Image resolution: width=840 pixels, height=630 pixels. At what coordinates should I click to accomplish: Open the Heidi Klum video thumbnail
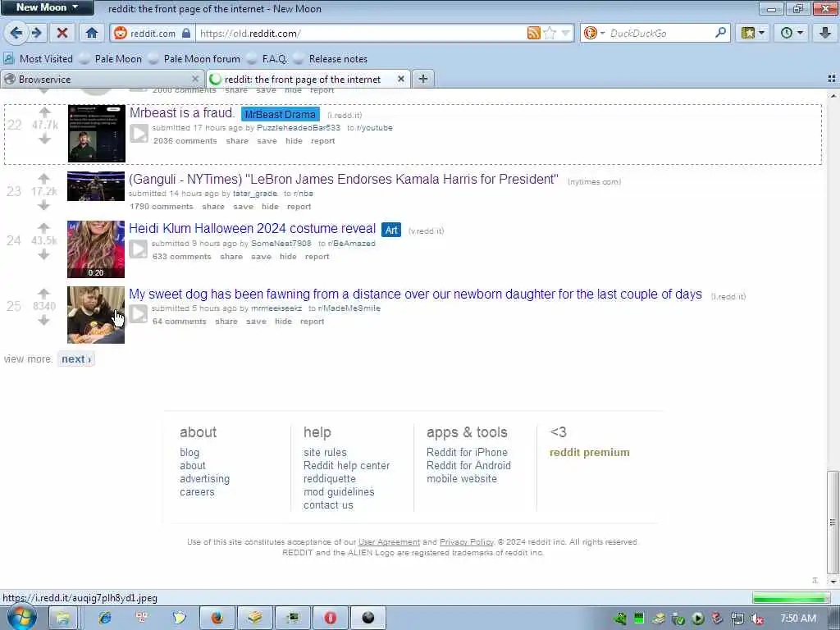(x=96, y=249)
